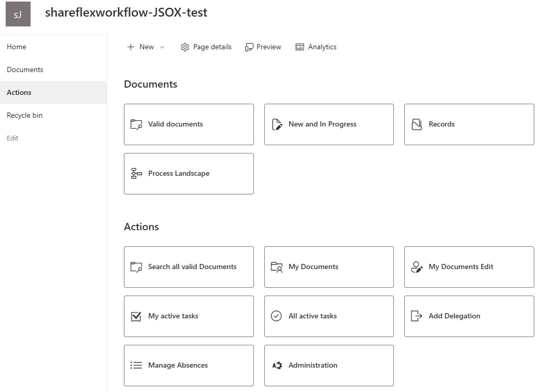Image resolution: width=540 pixels, height=392 pixels.
Task: Expand the New dropdown chevron
Action: 162,47
